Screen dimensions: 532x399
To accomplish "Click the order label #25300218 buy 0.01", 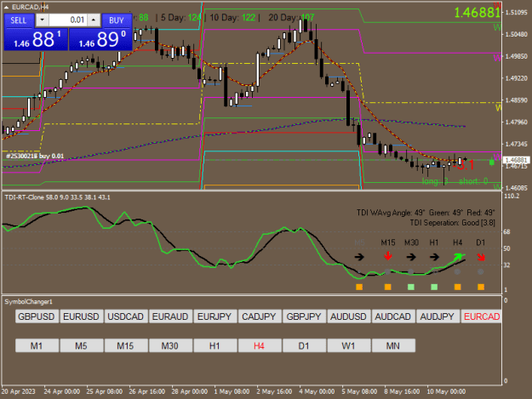I will [x=35, y=156].
